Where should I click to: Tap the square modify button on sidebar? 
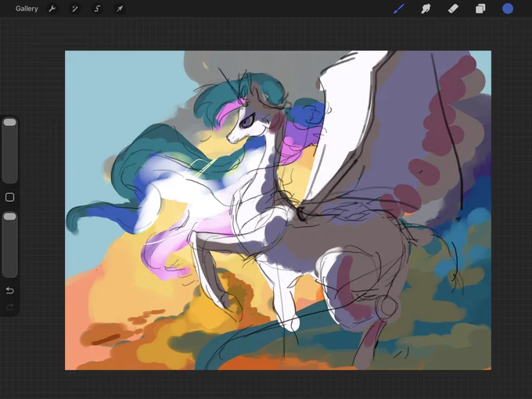pos(10,197)
